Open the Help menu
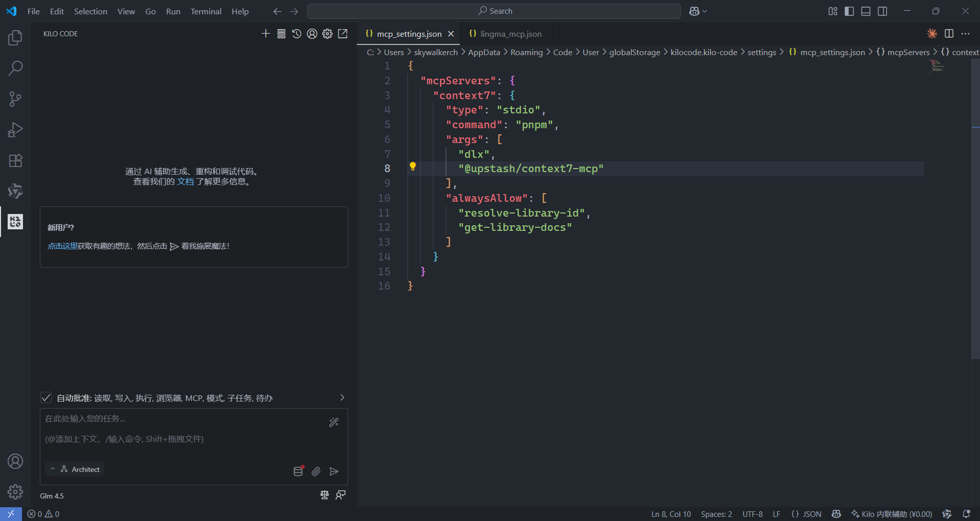This screenshot has width=980, height=521. 240,11
